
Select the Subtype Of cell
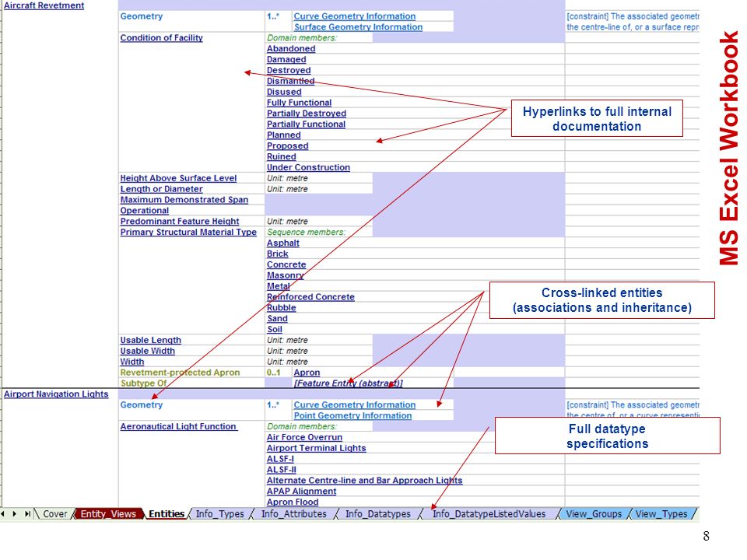click(x=191, y=383)
